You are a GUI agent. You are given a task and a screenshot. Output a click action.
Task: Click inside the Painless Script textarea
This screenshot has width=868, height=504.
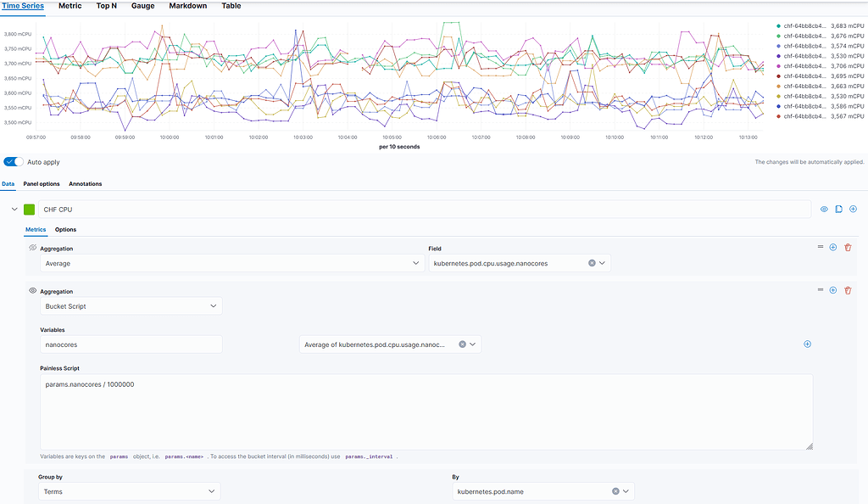426,412
